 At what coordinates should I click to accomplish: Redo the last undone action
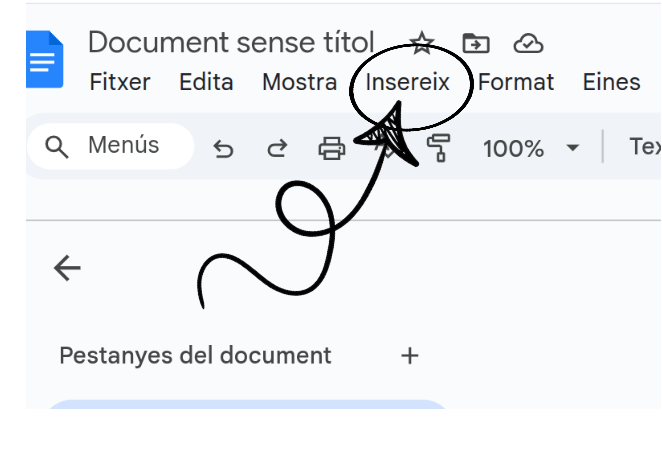coord(277,149)
